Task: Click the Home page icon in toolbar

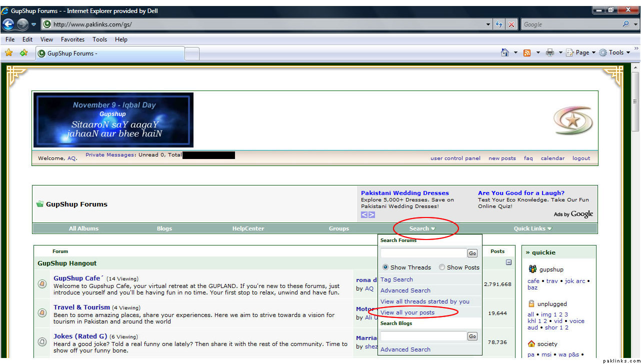Action: pos(505,52)
